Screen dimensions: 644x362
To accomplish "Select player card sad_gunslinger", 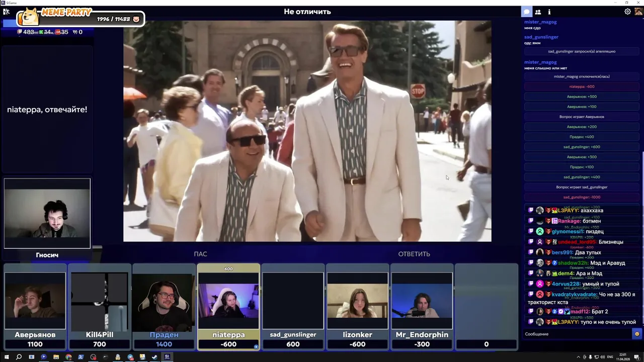I will (x=293, y=307).
